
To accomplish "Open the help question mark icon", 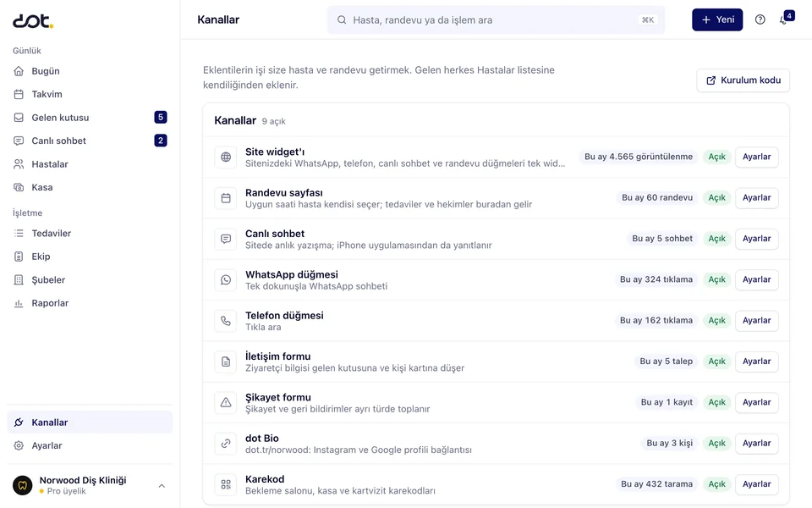I will coord(760,19).
